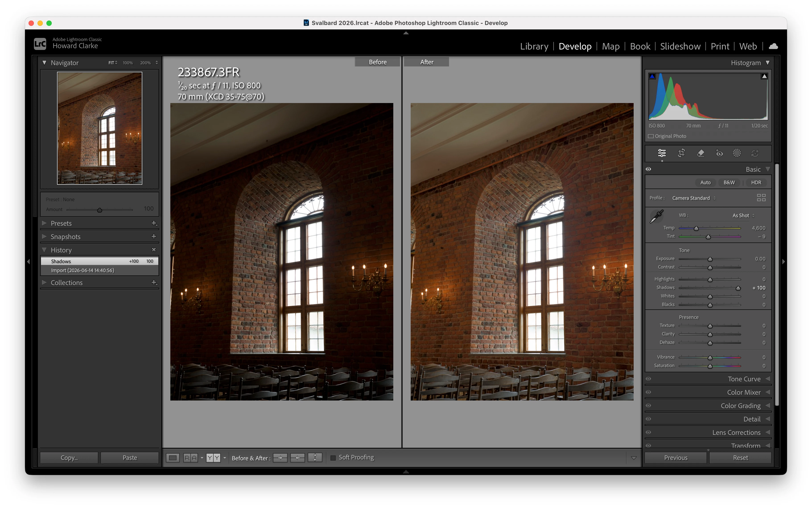Collapse the Navigator panel triangle
This screenshot has height=508, width=812.
tap(44, 63)
